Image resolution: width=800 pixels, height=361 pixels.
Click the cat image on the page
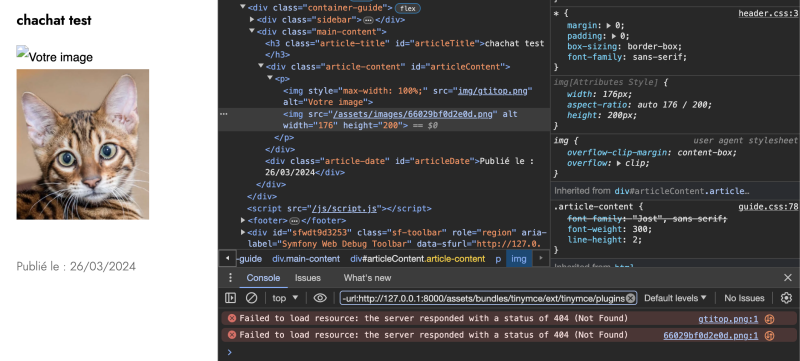click(83, 144)
